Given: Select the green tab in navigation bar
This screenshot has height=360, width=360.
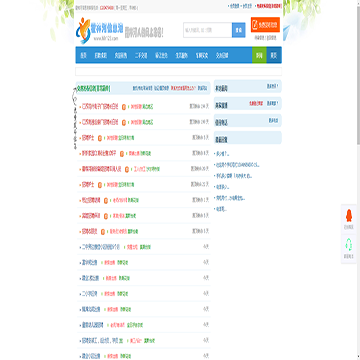Looking at the screenshot, I should (x=259, y=55).
